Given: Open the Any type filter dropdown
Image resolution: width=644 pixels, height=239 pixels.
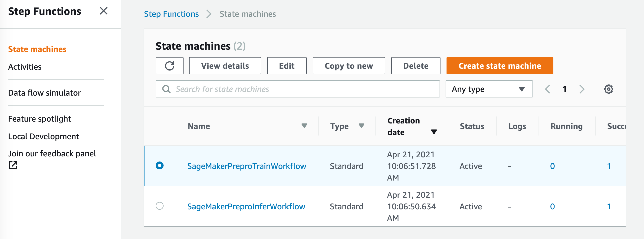Looking at the screenshot, I should point(489,89).
